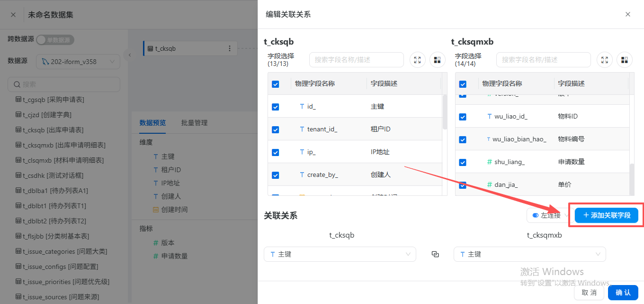Select t_flsjbb [分类树基本表] in the table list
This screenshot has height=304, width=644.
[52, 236]
